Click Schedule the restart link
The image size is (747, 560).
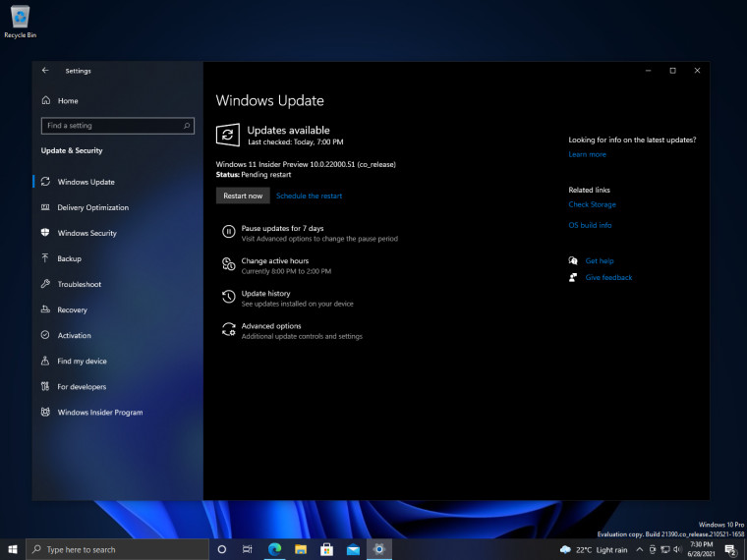pyautogui.click(x=309, y=196)
